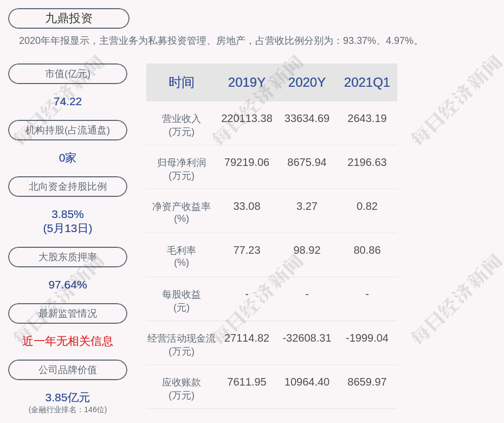
Task: Click the 时间 column header
Action: pyautogui.click(x=182, y=82)
